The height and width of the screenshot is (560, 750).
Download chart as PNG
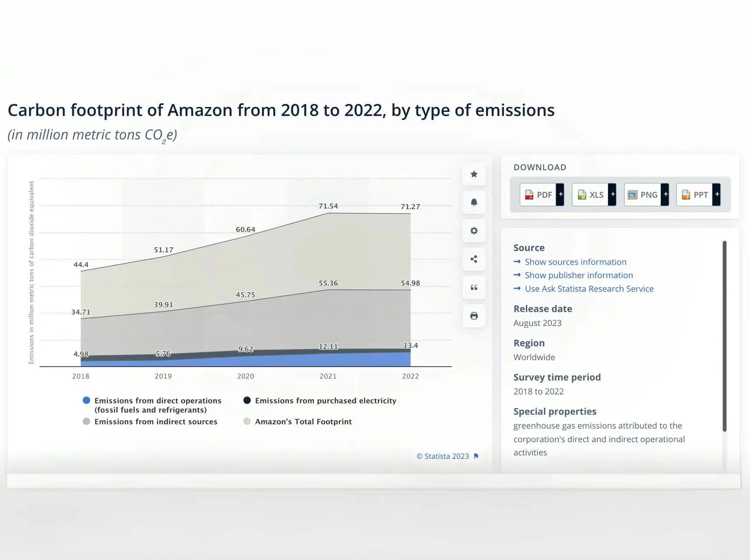click(643, 195)
